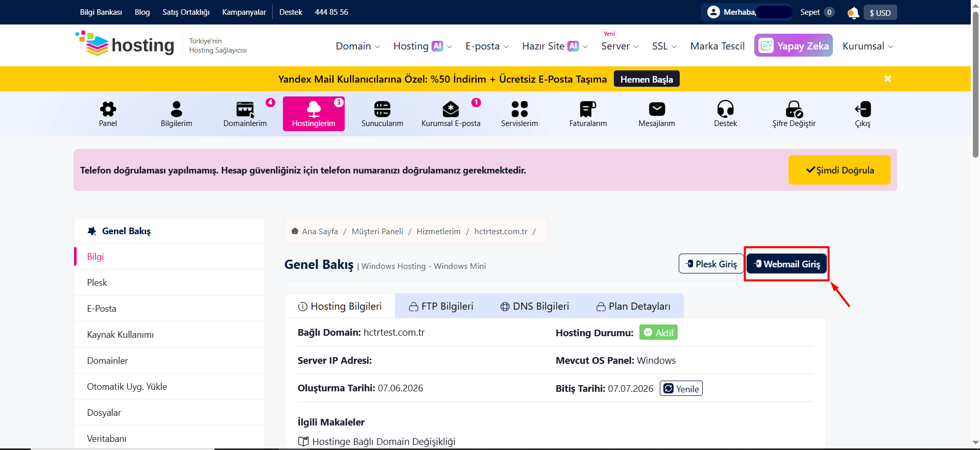Click the Şimdi Doğrula button
The width and height of the screenshot is (980, 450).
[839, 170]
